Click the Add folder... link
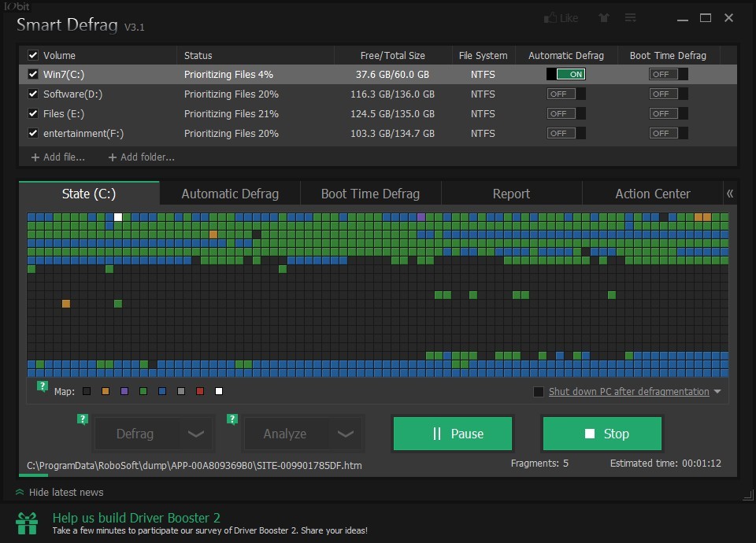 (142, 157)
